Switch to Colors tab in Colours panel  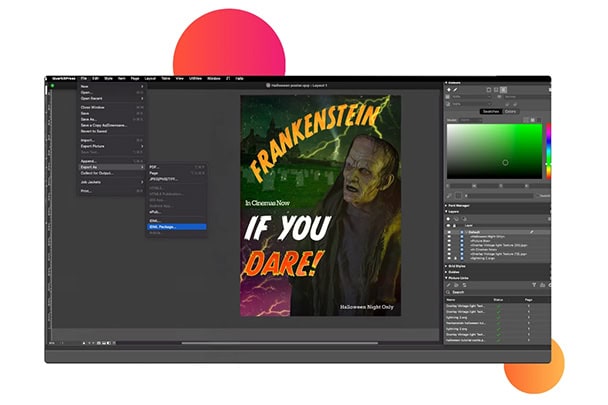(x=510, y=111)
